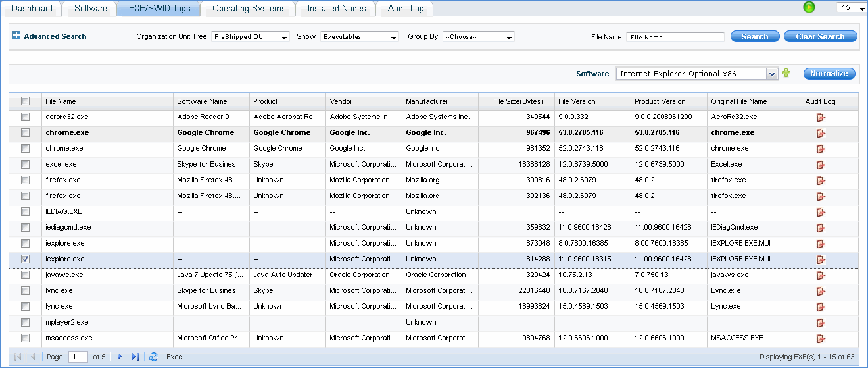The height and width of the screenshot is (368, 868).
Task: Tick the bold chrome.exe row checkbox
Action: tap(26, 133)
